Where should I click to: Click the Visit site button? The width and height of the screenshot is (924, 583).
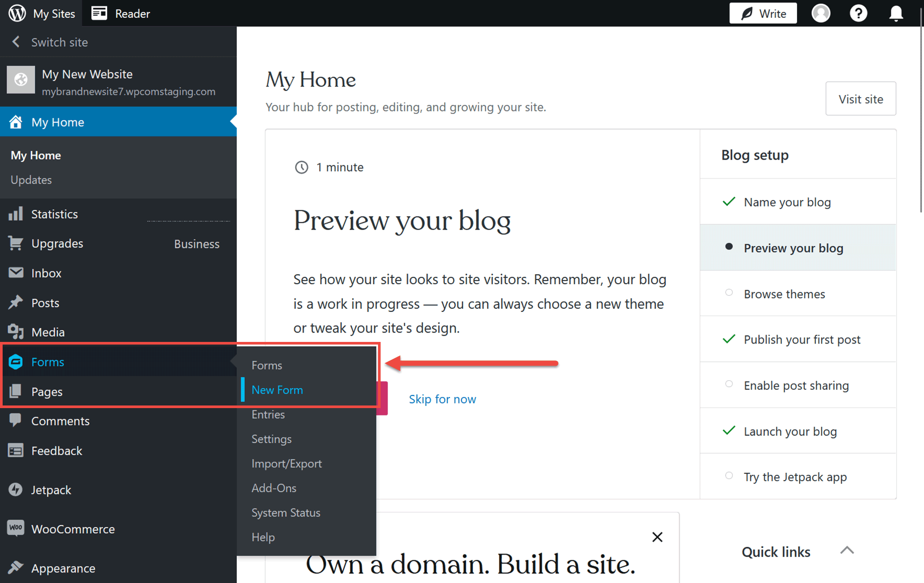point(860,99)
